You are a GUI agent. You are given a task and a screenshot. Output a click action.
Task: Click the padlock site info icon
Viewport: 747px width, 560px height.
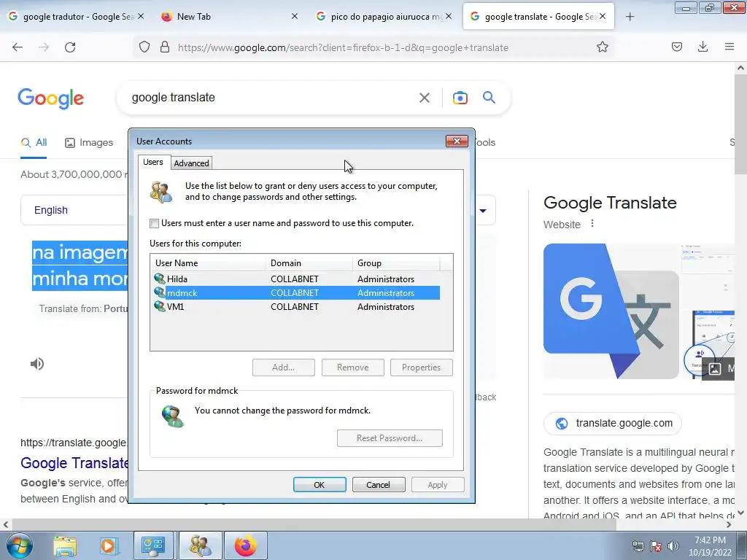click(165, 47)
